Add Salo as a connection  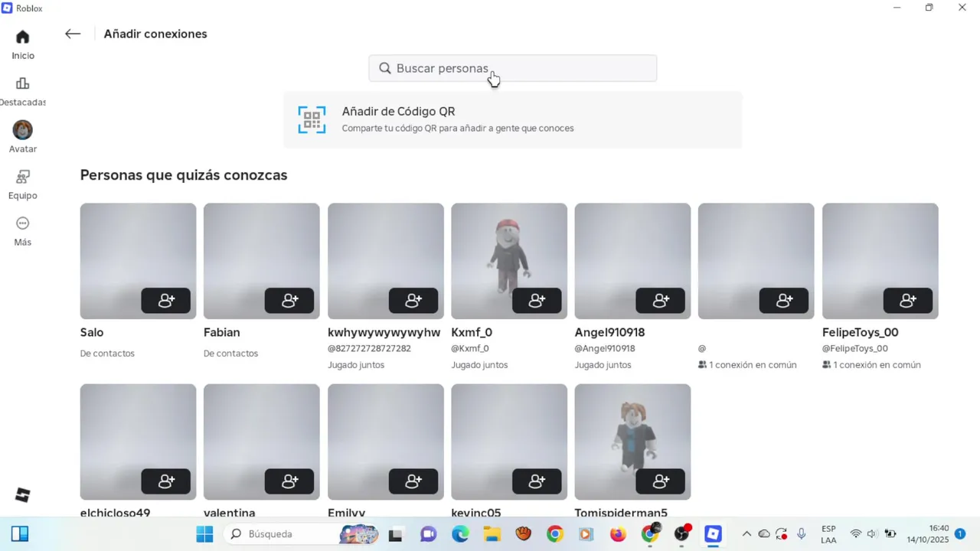pyautogui.click(x=165, y=301)
